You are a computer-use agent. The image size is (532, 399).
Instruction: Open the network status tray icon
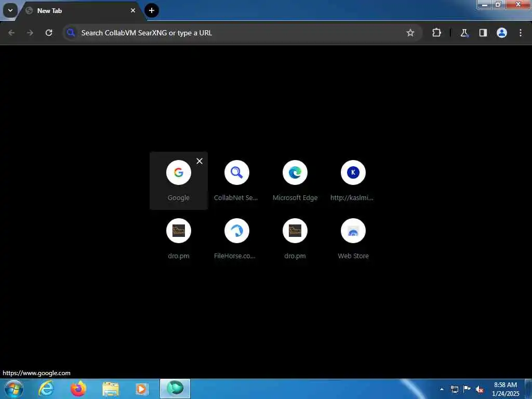pyautogui.click(x=454, y=389)
